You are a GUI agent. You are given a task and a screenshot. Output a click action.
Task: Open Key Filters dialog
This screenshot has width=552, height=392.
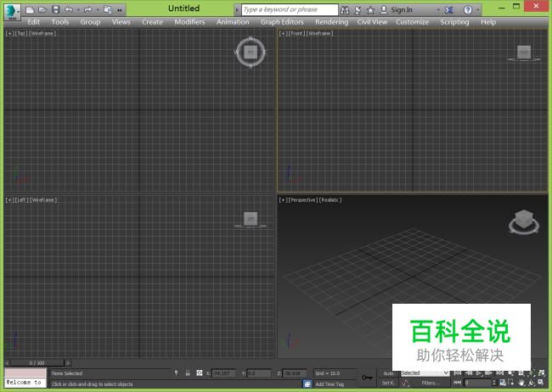[x=431, y=383]
